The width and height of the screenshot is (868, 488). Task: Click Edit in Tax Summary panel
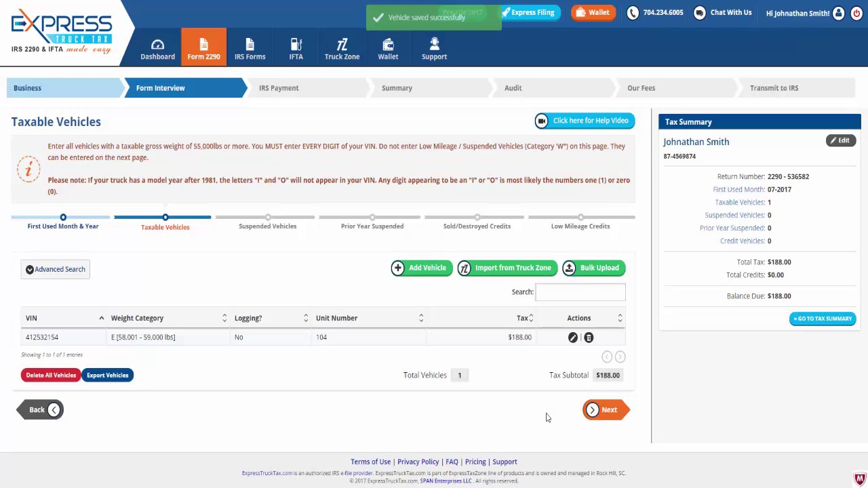tap(840, 140)
